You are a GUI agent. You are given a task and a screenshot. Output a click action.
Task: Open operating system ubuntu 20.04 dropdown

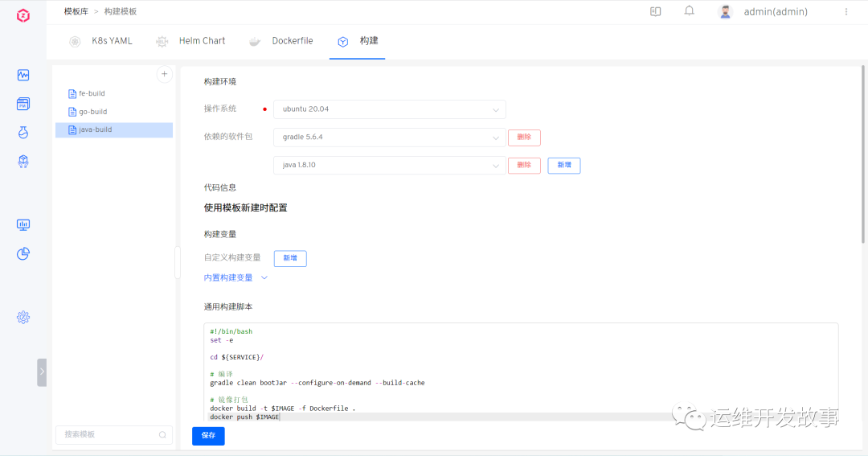click(x=390, y=109)
